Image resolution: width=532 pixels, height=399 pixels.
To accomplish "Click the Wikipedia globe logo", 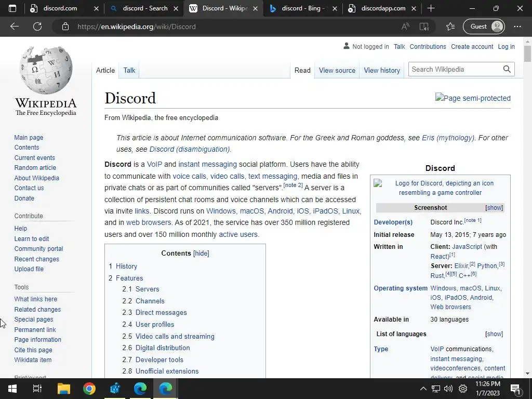I will [46, 70].
